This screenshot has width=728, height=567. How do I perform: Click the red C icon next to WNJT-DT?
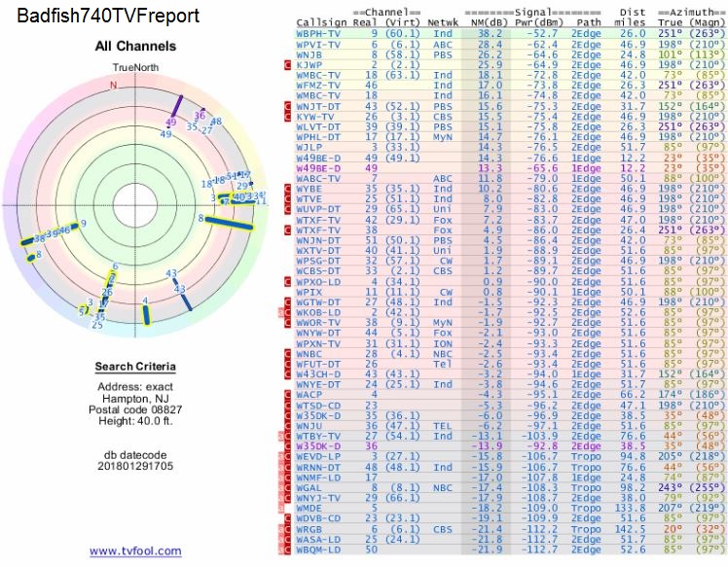pyautogui.click(x=287, y=106)
